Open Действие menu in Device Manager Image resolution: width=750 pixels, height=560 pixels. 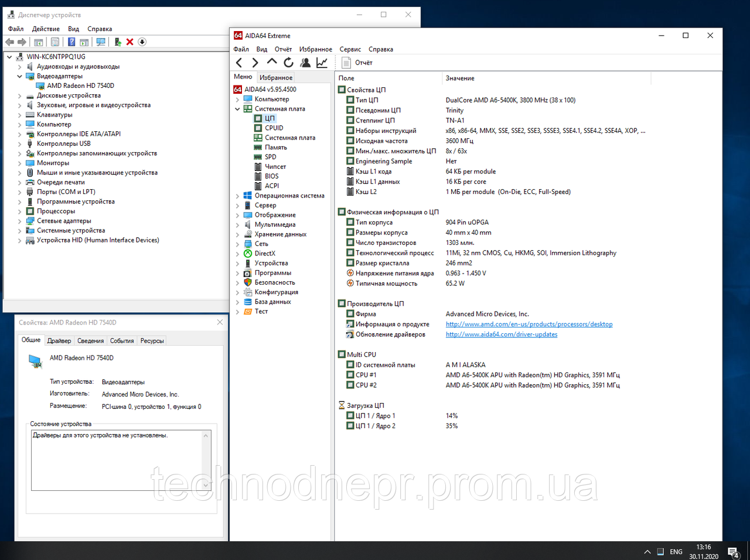coord(46,29)
